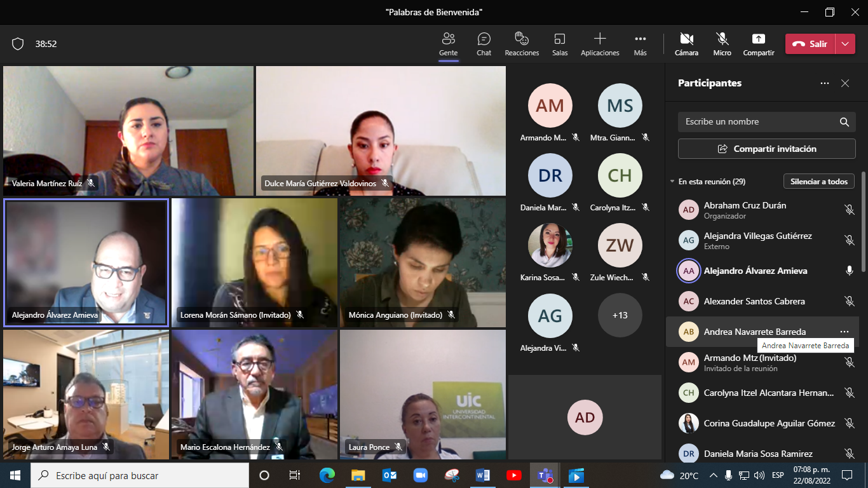Open the Gente participants panel

click(448, 44)
